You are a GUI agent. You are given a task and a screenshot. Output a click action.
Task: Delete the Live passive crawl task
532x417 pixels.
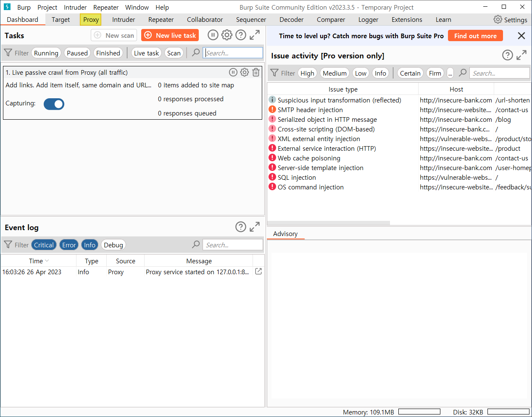[256, 72]
